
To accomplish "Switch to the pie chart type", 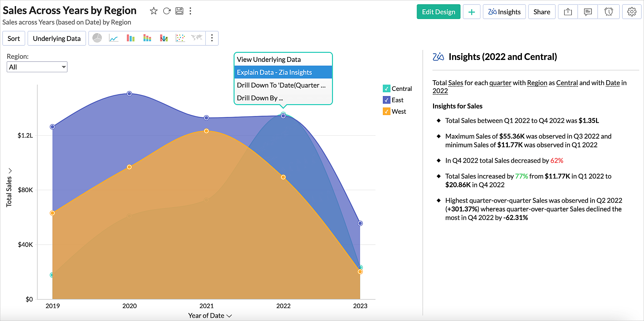I will [x=97, y=38].
